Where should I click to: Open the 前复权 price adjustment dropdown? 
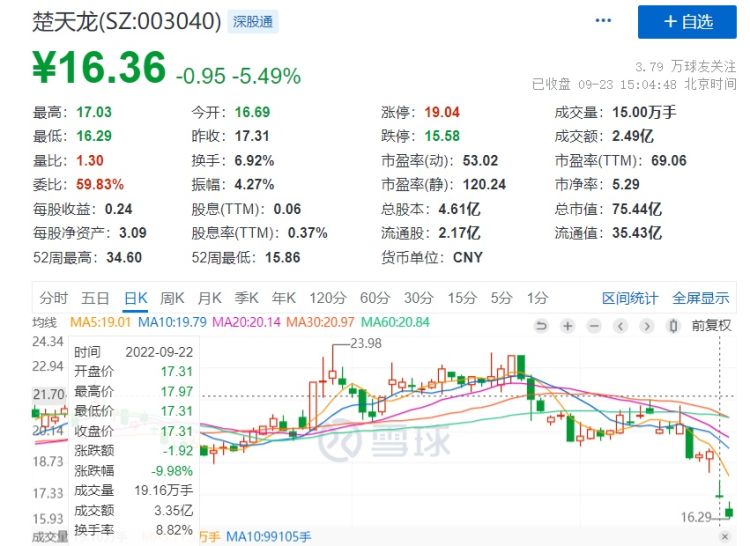(711, 326)
